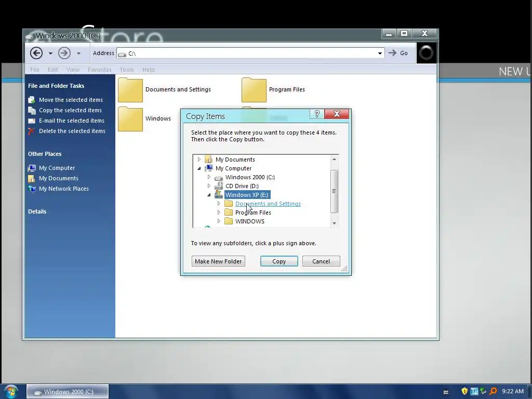This screenshot has height=399, width=532.
Task: Open the Tools menu
Action: [127, 70]
